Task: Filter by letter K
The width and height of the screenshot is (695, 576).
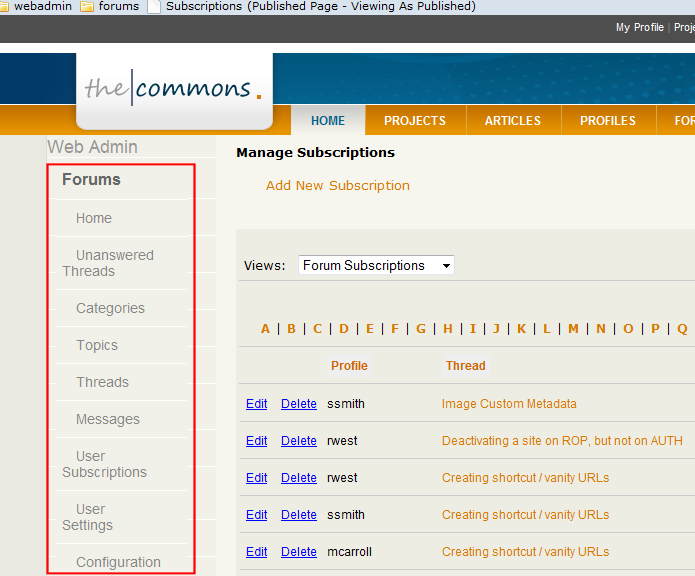Action: click(522, 329)
